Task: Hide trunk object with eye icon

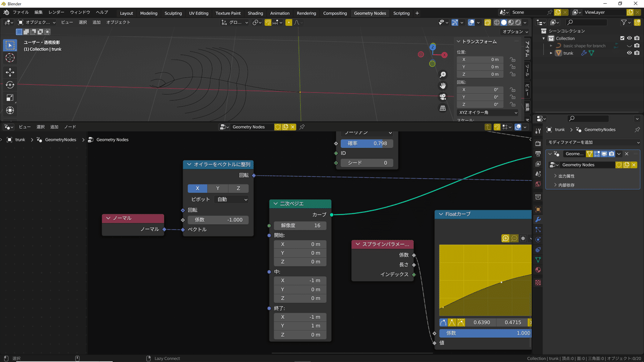Action: pos(630,53)
